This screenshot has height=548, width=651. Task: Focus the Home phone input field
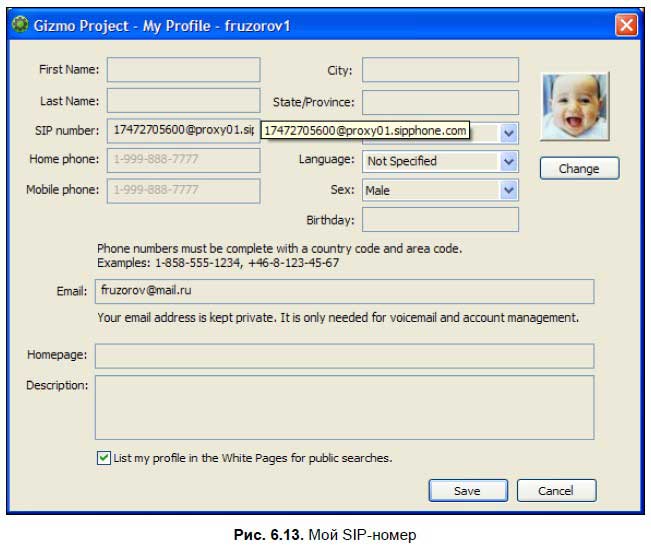coord(183,160)
